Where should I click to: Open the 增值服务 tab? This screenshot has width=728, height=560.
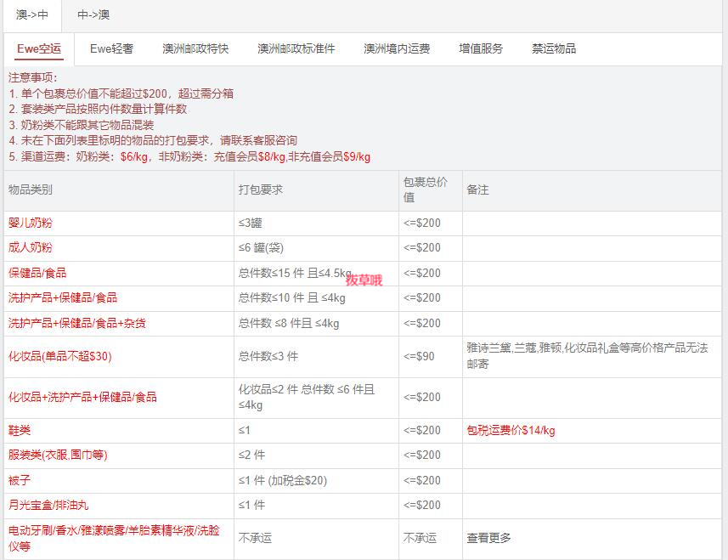[x=481, y=48]
